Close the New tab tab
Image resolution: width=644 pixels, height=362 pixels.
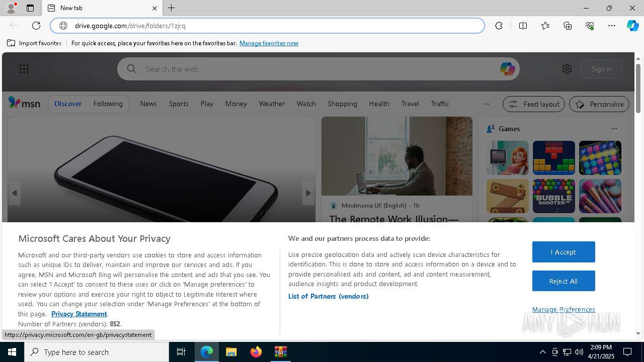coord(154,8)
